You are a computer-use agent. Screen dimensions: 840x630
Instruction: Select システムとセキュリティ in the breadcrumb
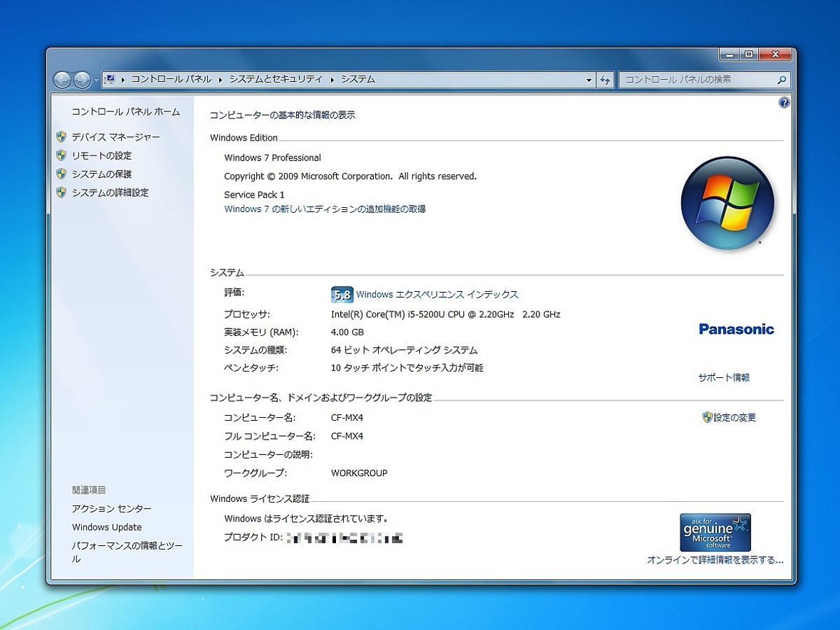276,80
